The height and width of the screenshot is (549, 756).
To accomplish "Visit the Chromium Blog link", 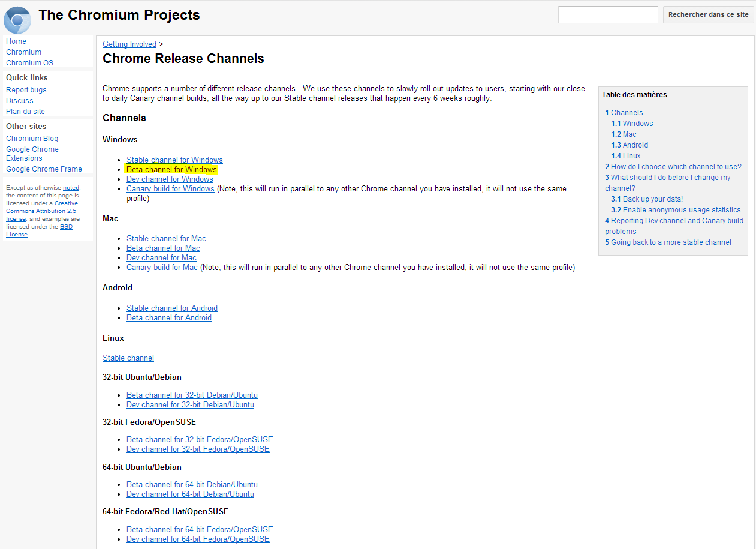I will 32,139.
